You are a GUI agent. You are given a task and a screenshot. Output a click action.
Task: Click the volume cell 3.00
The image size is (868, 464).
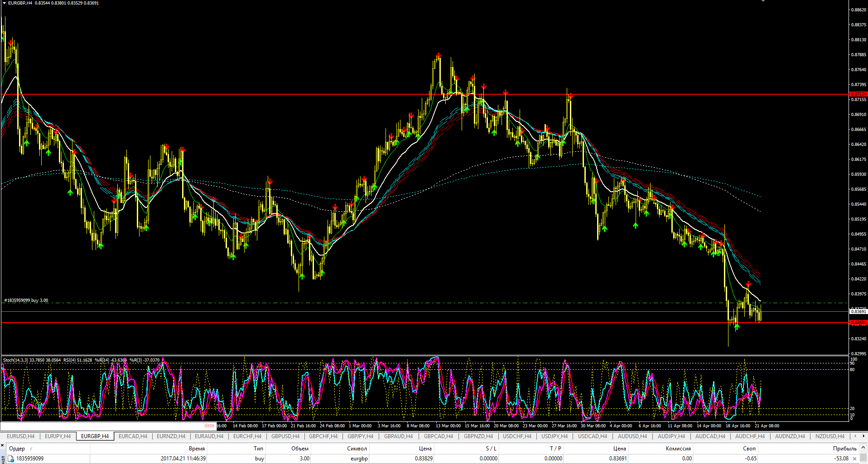(304, 459)
